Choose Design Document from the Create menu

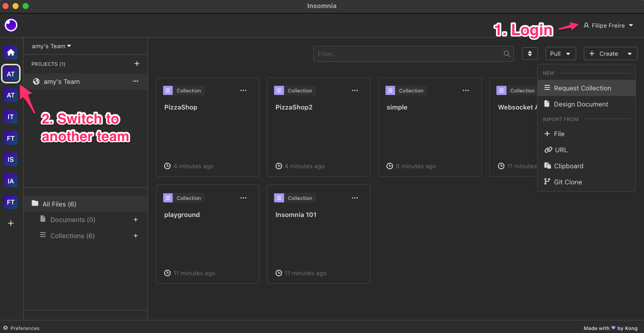(586, 104)
